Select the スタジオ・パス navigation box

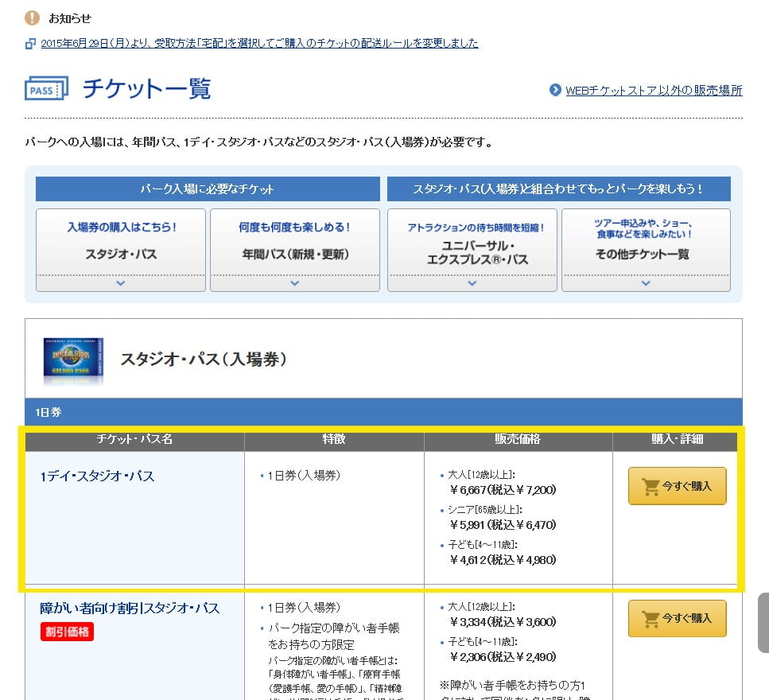point(121,242)
